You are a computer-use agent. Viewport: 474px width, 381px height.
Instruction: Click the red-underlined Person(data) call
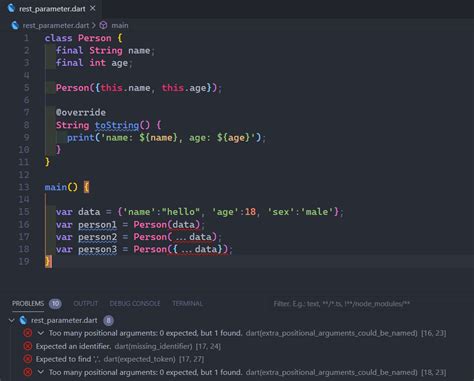tap(167, 225)
